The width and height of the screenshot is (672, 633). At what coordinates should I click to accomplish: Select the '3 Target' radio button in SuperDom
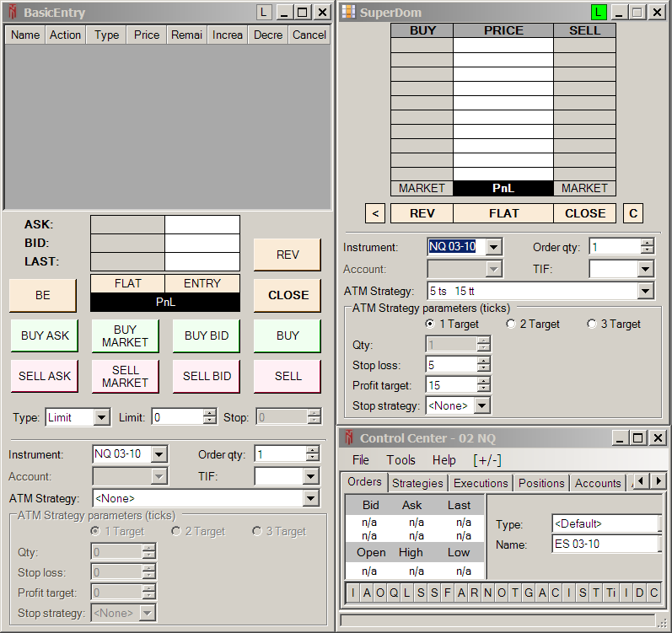coord(592,324)
